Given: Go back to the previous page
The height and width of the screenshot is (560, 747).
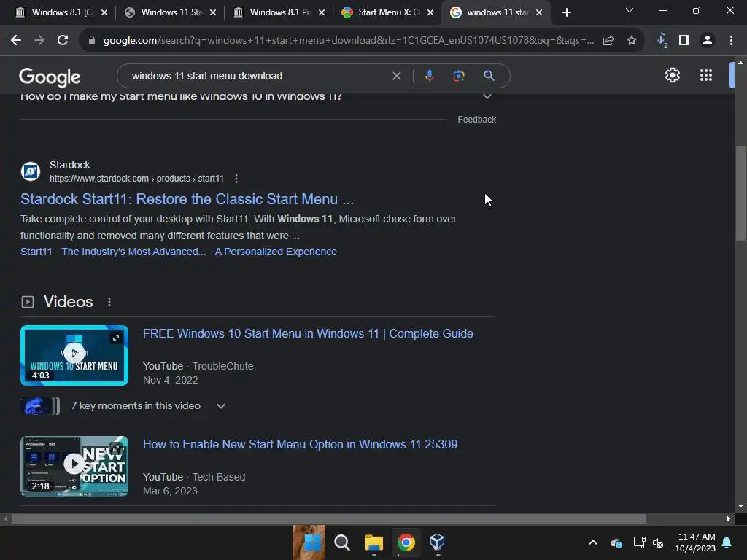Looking at the screenshot, I should pos(16,41).
